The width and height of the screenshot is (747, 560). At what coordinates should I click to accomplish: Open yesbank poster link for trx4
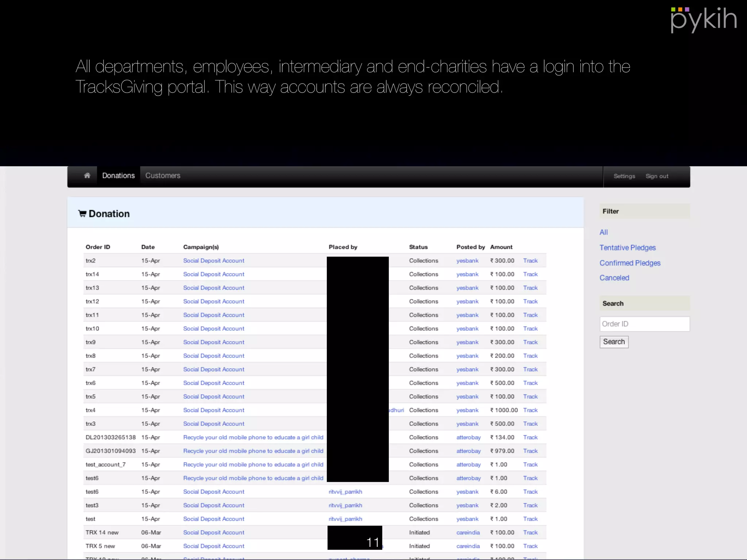pyautogui.click(x=467, y=410)
